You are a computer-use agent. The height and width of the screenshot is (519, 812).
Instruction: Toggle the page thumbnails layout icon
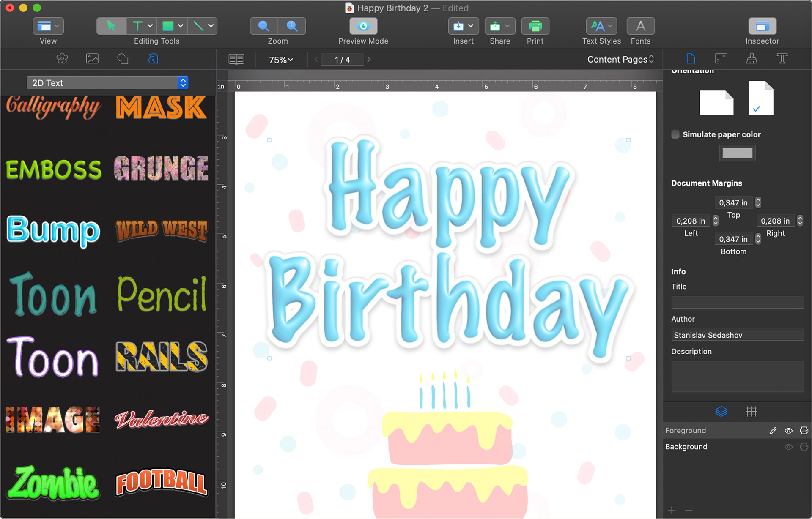coord(236,59)
